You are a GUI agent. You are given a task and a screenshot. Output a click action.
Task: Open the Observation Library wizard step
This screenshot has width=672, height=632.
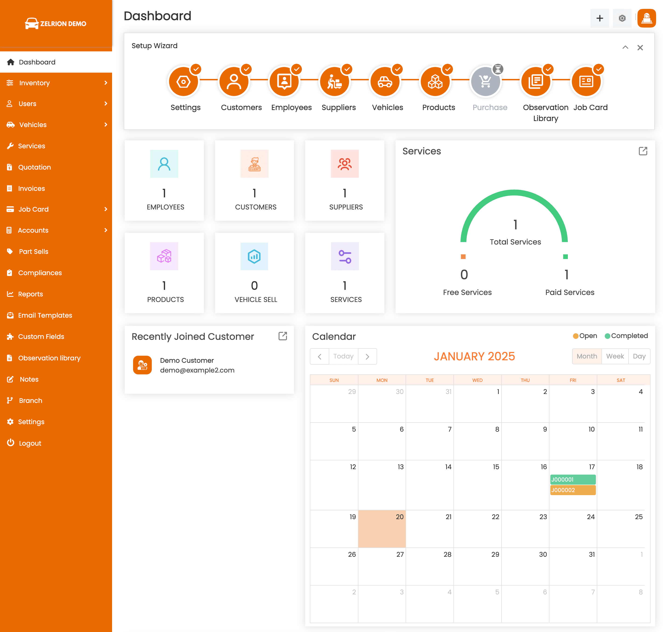point(535,82)
